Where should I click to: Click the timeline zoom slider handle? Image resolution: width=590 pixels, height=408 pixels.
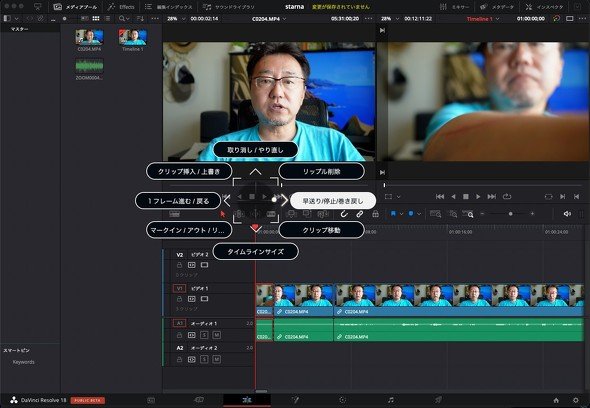510,214
